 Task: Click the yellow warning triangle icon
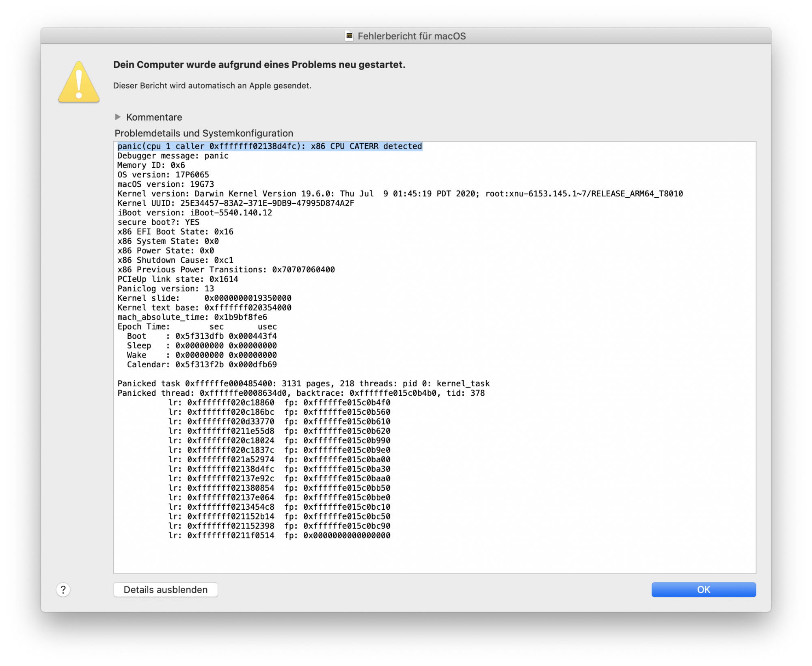point(79,82)
